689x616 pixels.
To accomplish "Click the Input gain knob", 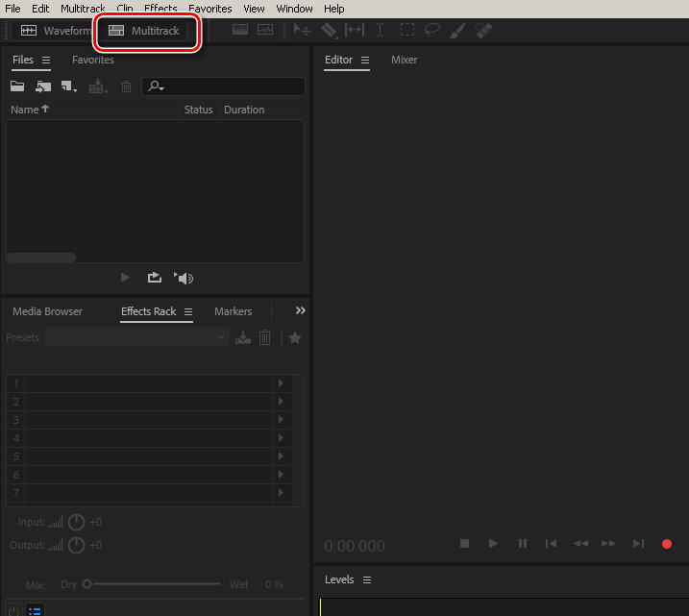I will tap(77, 522).
